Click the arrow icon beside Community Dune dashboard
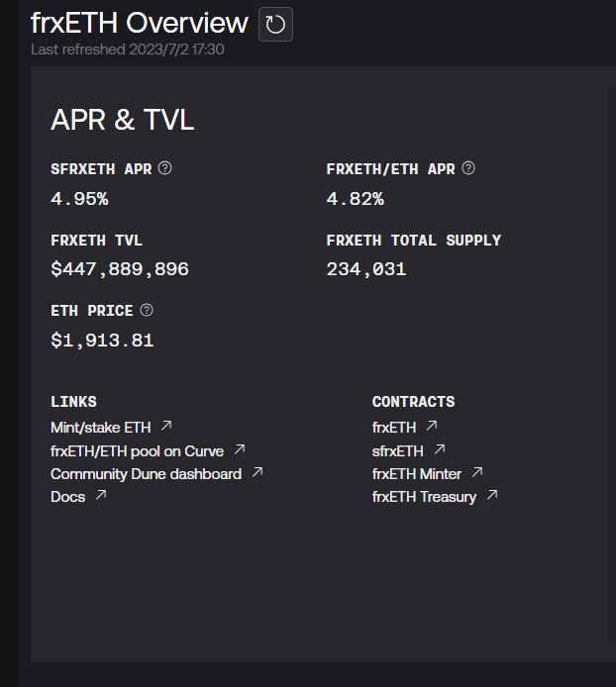The height and width of the screenshot is (687, 616). 257,473
